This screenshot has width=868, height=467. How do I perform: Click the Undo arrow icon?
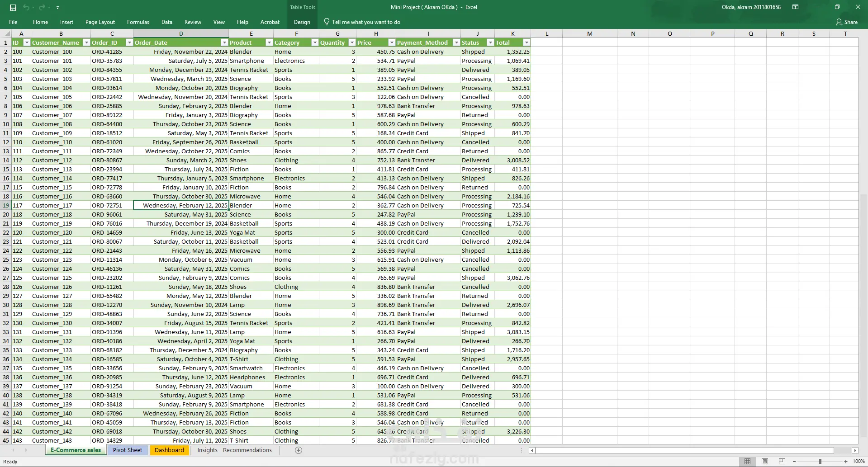click(26, 7)
